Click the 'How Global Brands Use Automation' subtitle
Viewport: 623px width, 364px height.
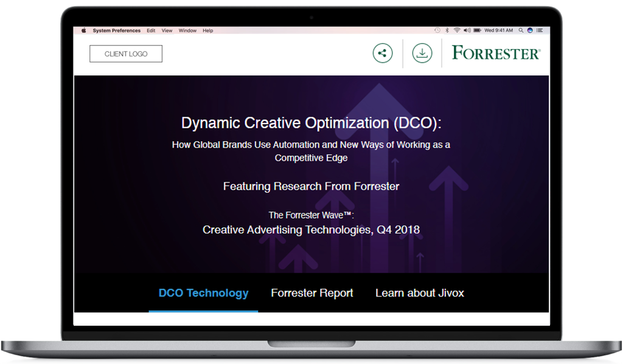[x=311, y=151]
